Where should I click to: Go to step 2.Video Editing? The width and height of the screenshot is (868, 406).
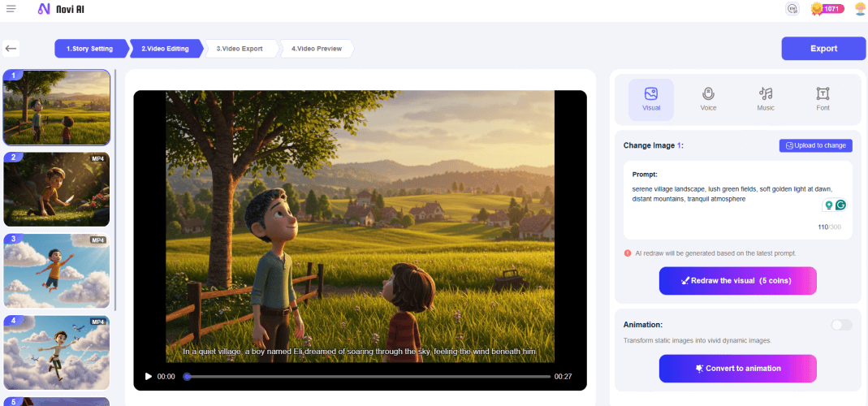pyautogui.click(x=166, y=49)
